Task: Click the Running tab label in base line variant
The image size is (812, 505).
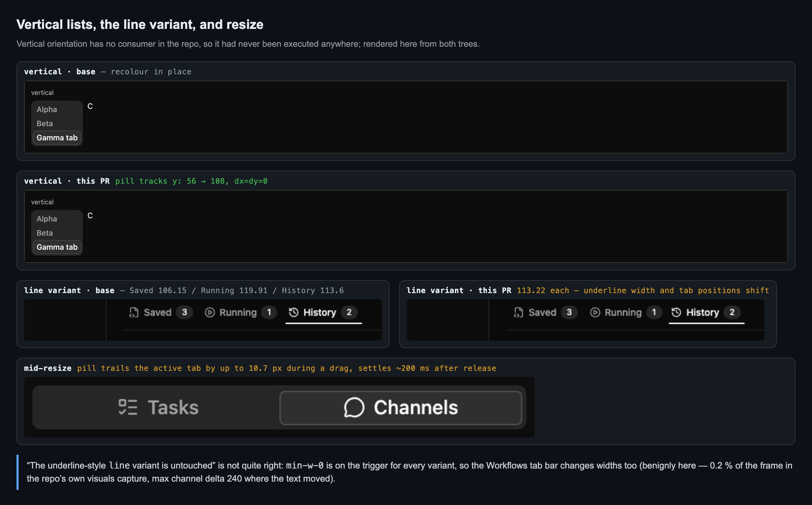Action: (238, 312)
